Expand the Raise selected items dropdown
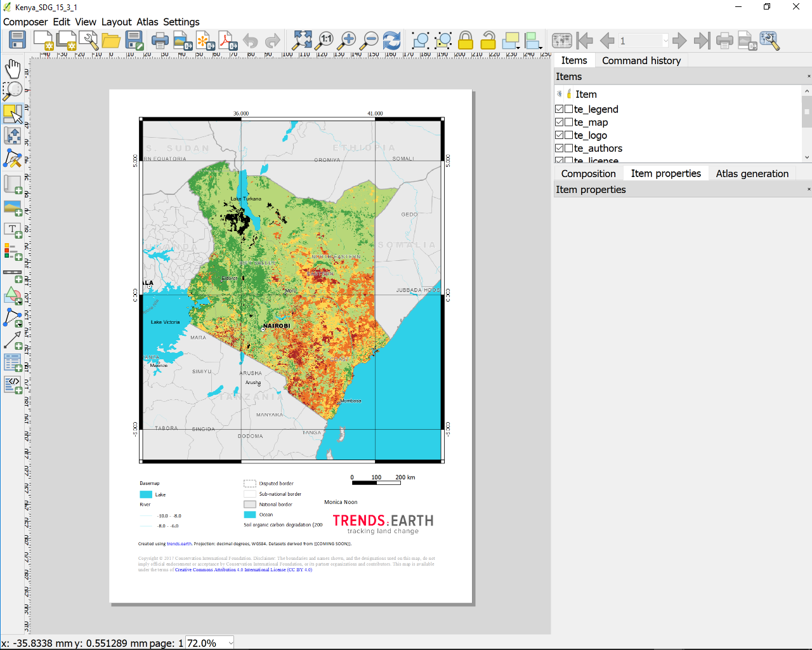812x650 pixels. [519, 47]
